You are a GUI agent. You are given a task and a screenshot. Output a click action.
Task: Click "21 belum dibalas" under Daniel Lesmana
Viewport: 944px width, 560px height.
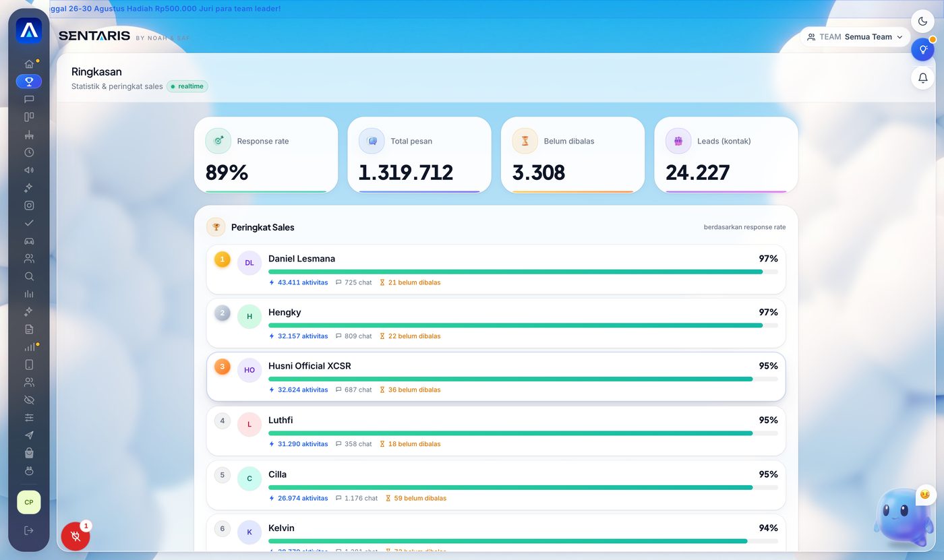point(410,282)
